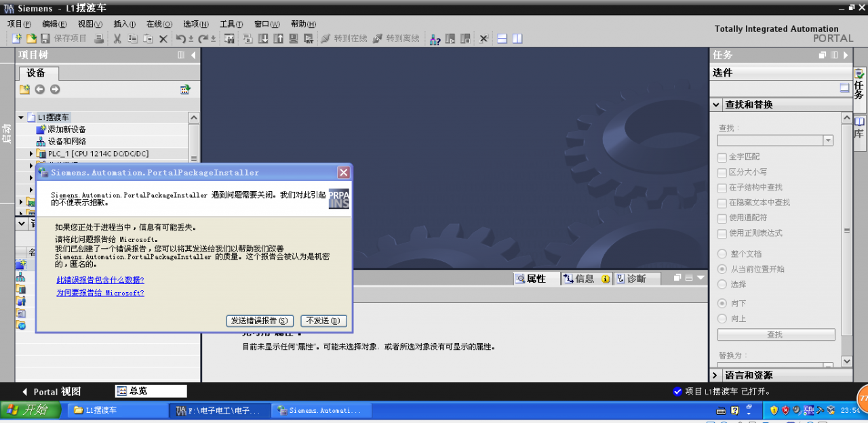Screen dimensions: 868x423
Task: Click the cut scissors icon in toolbar
Action: (117, 39)
